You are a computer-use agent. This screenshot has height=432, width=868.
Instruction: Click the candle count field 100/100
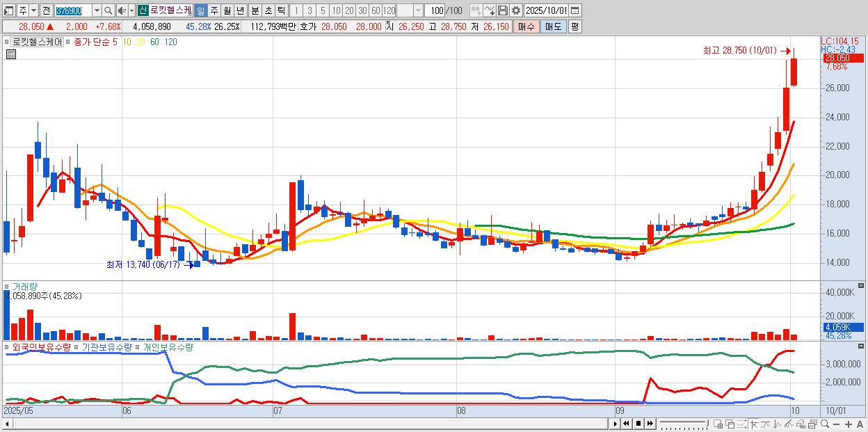coord(443,10)
